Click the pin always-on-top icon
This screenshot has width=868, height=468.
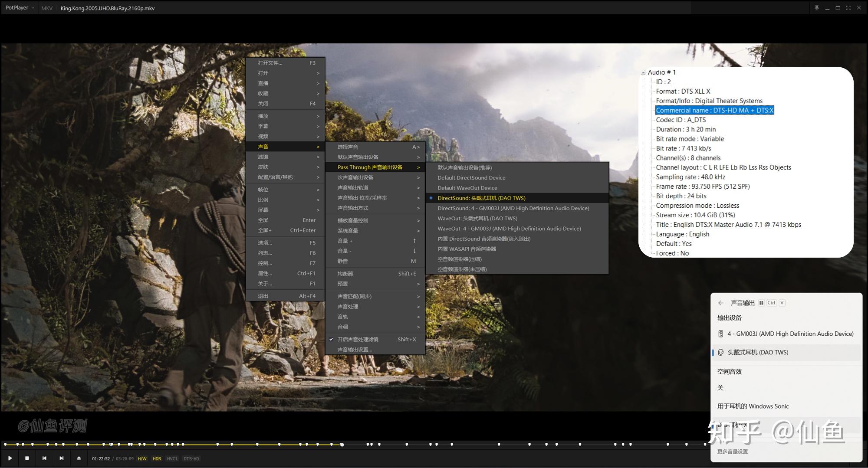(817, 8)
